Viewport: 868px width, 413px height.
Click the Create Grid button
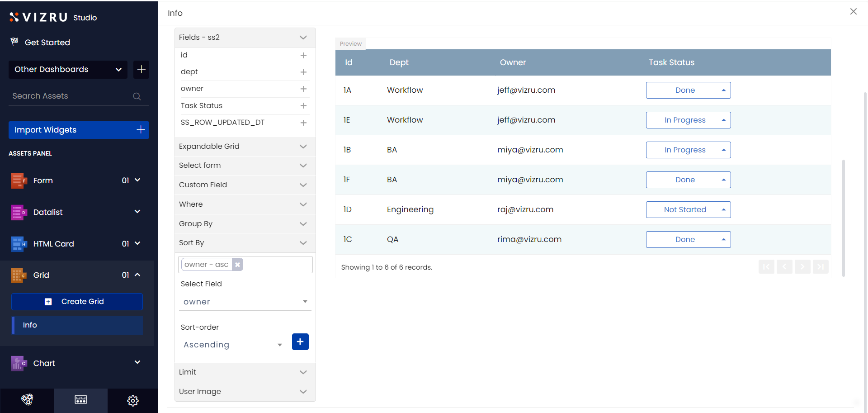pos(77,302)
